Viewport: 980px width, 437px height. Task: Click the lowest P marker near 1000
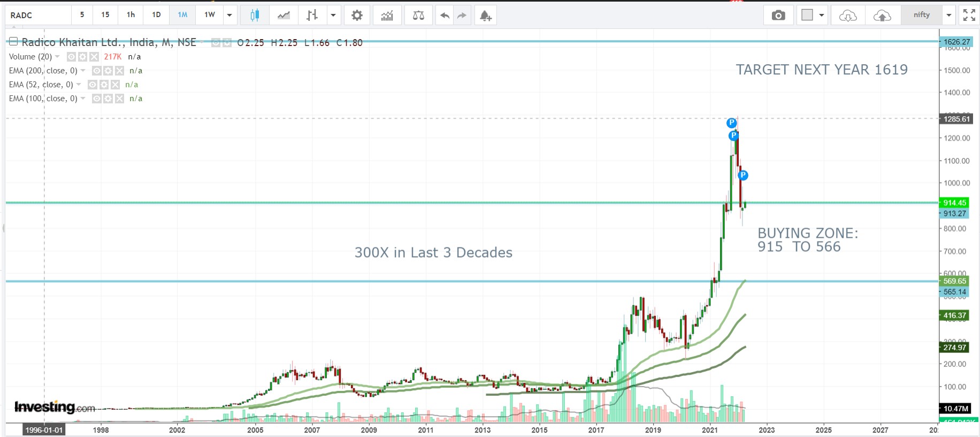tap(742, 175)
